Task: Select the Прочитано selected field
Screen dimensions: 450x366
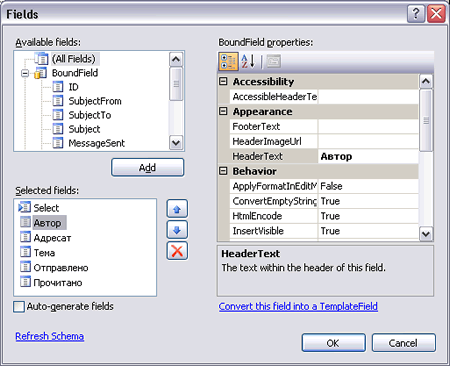Action: 58,283
